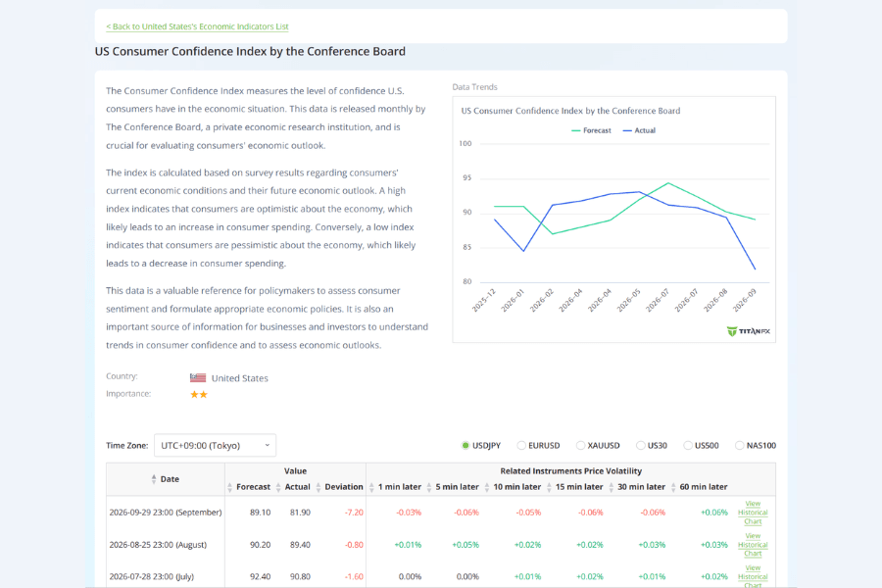Click the United States flag icon
This screenshot has height=588, width=882.
tap(197, 378)
